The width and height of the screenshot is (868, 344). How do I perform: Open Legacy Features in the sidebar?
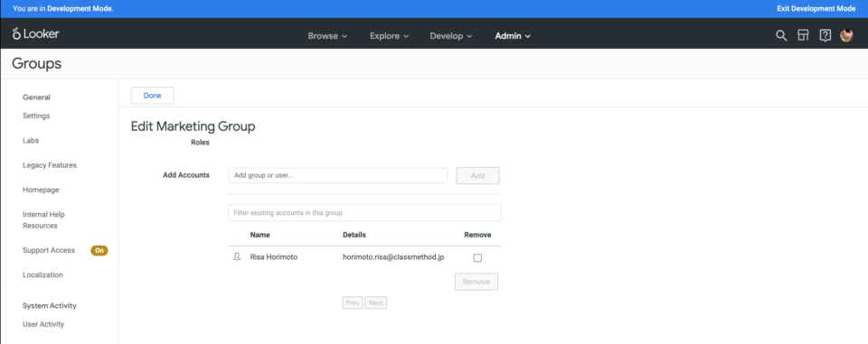[x=50, y=165]
